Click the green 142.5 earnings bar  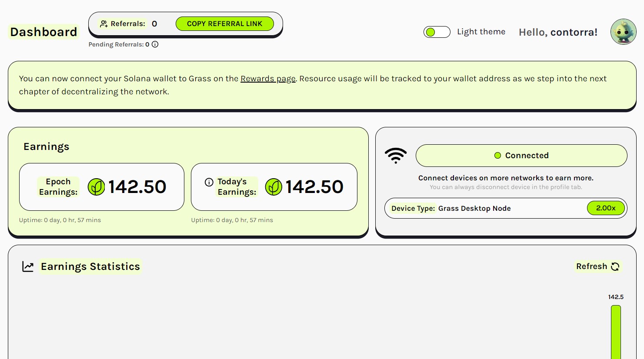point(616,332)
